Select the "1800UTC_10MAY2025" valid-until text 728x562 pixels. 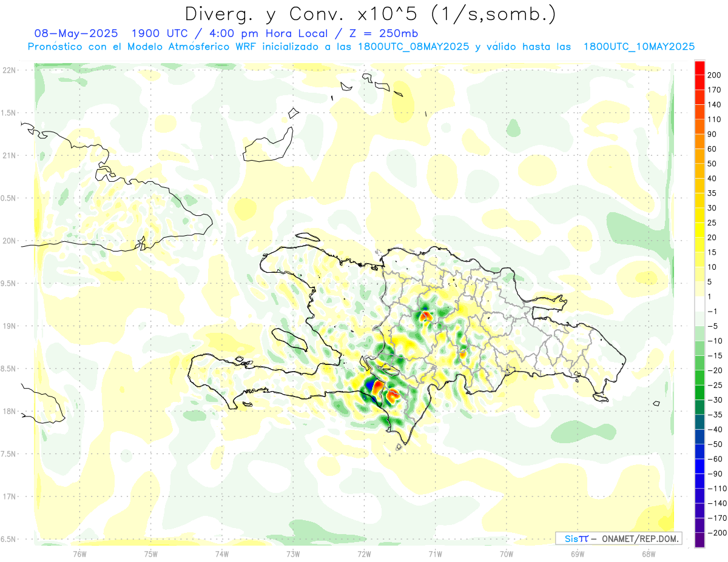pos(639,46)
